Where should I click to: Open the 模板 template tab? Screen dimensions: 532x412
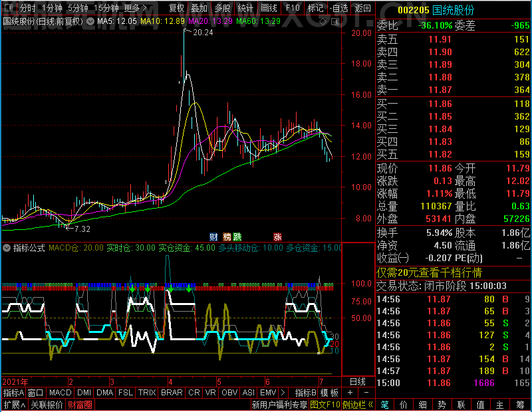point(329,392)
